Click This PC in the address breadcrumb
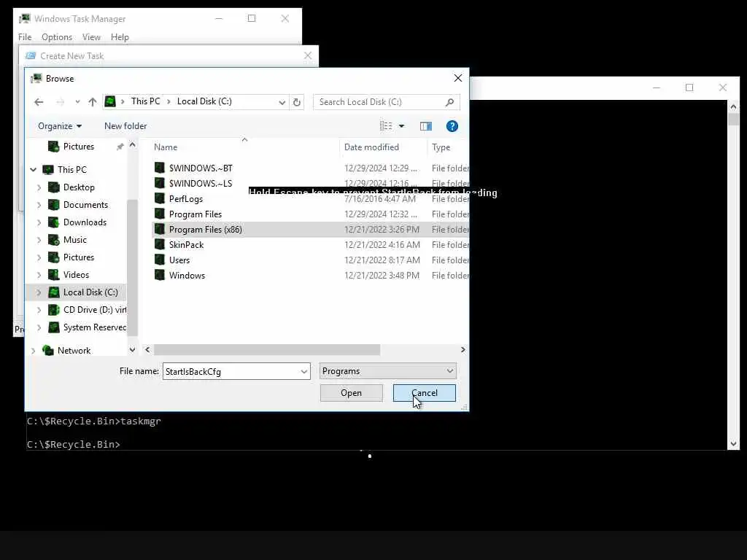The image size is (747, 560). (145, 101)
